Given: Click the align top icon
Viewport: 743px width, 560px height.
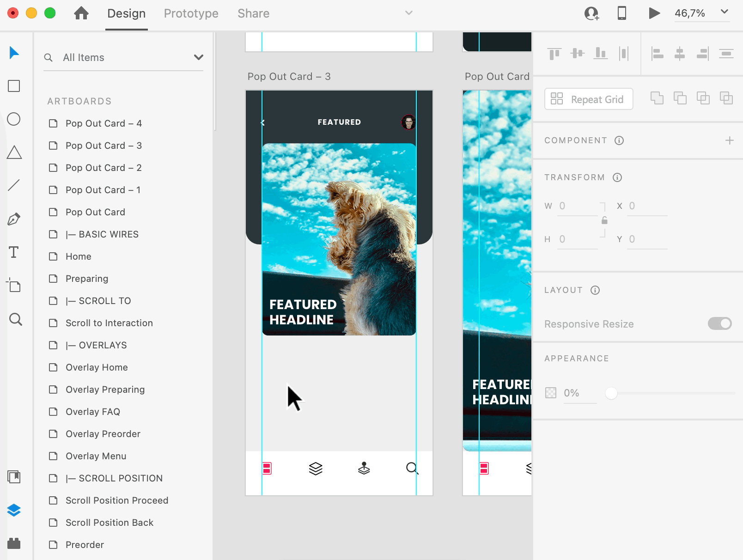Looking at the screenshot, I should point(554,54).
